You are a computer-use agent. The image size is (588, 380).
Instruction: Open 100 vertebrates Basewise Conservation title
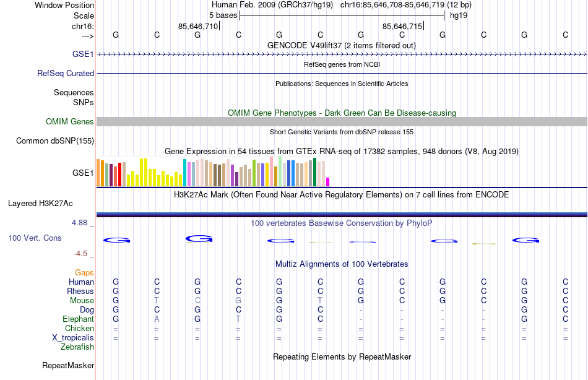(x=342, y=223)
